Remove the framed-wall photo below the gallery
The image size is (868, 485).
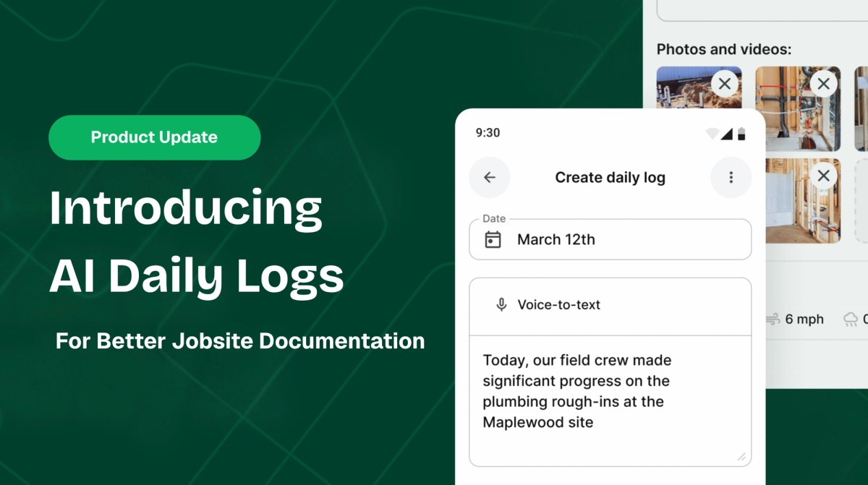[x=822, y=176]
